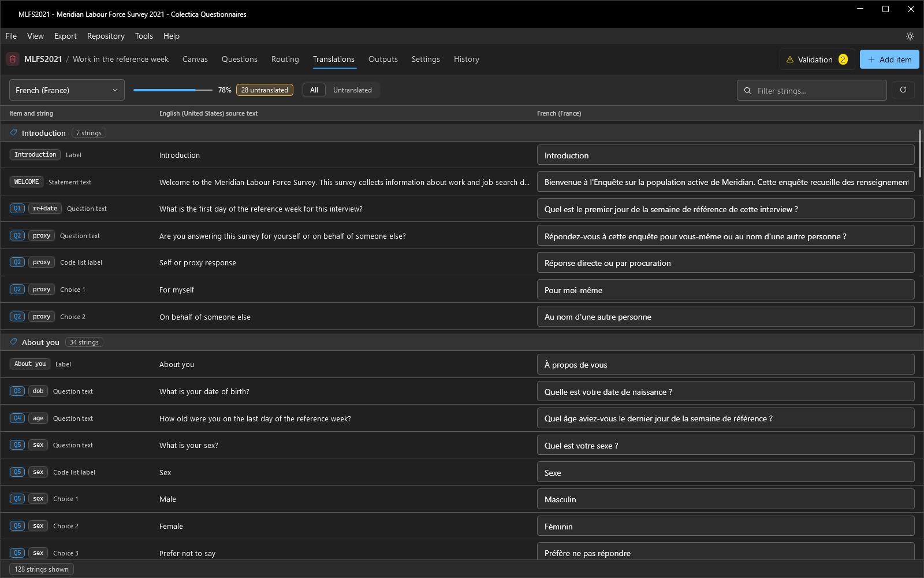The width and height of the screenshot is (924, 578).
Task: Open the Validation panel button
Action: 817,60
